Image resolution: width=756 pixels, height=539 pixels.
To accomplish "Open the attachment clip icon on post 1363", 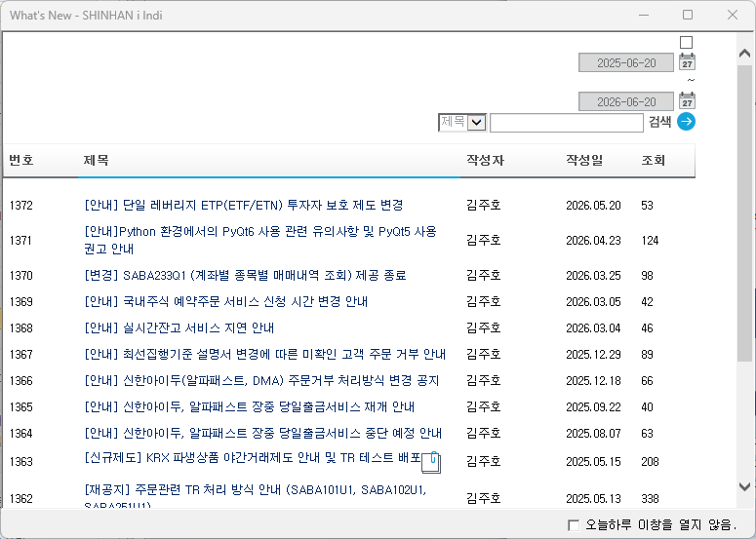I will [x=431, y=462].
